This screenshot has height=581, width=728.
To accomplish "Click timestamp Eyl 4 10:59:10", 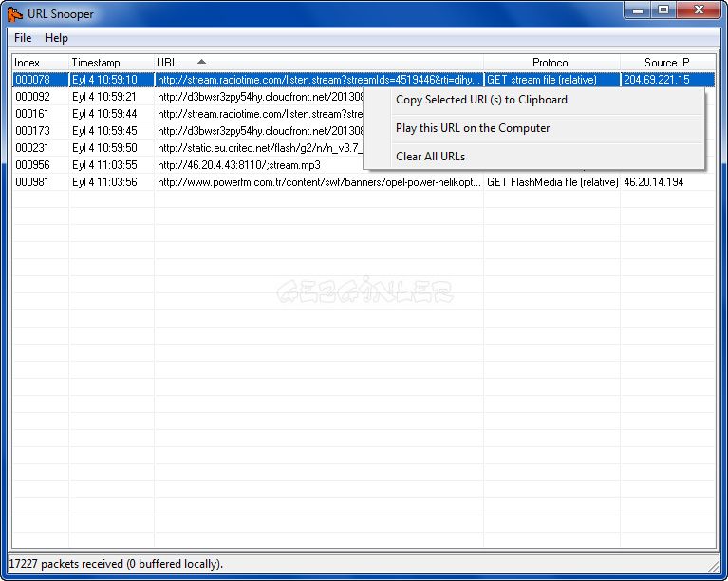I will click(x=104, y=80).
